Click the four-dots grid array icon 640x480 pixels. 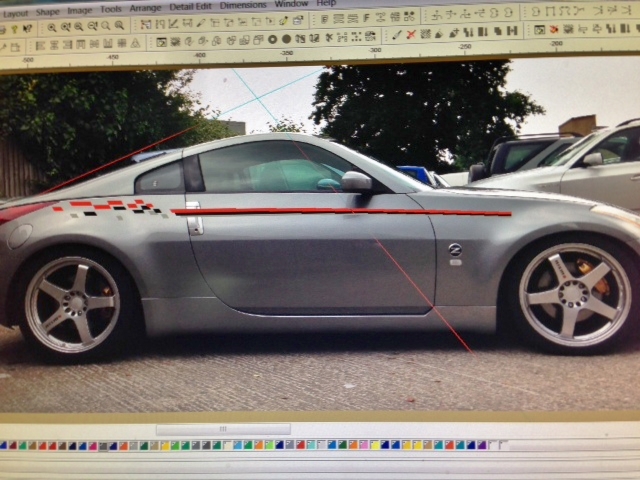coord(356,37)
